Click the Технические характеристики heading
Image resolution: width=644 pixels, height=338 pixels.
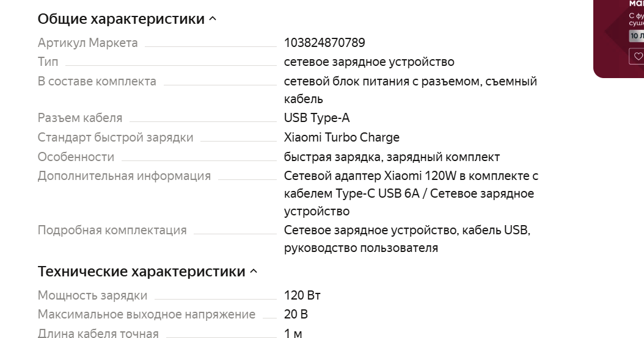coord(141,271)
